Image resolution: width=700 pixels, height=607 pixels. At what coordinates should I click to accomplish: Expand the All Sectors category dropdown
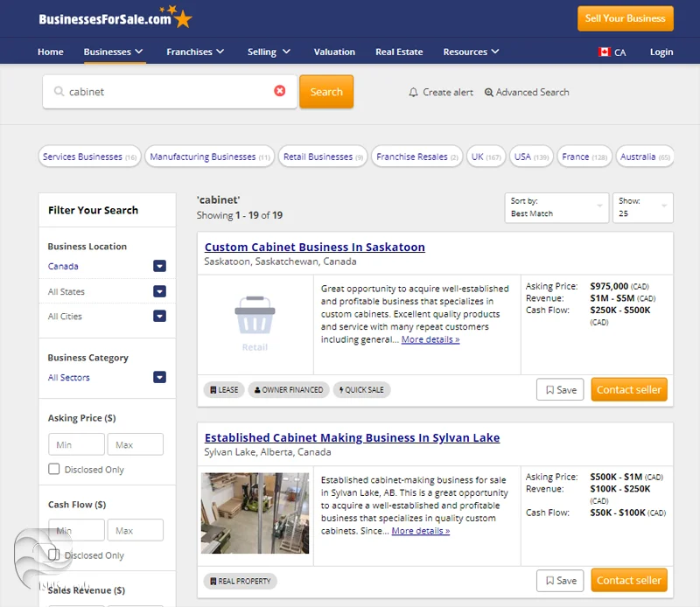159,378
